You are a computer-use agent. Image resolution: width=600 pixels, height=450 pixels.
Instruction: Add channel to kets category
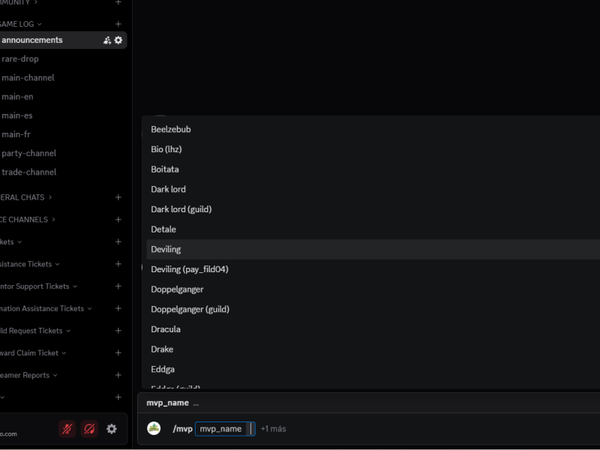pyautogui.click(x=118, y=241)
